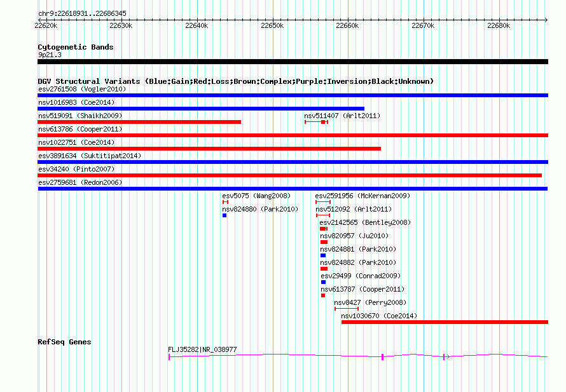
Task: Click the esv2142565 Bentley2008 red marker
Action: pyautogui.click(x=324, y=229)
